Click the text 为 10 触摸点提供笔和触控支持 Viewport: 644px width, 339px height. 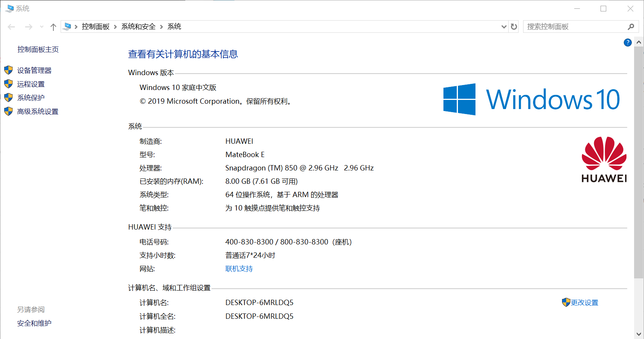[273, 208]
